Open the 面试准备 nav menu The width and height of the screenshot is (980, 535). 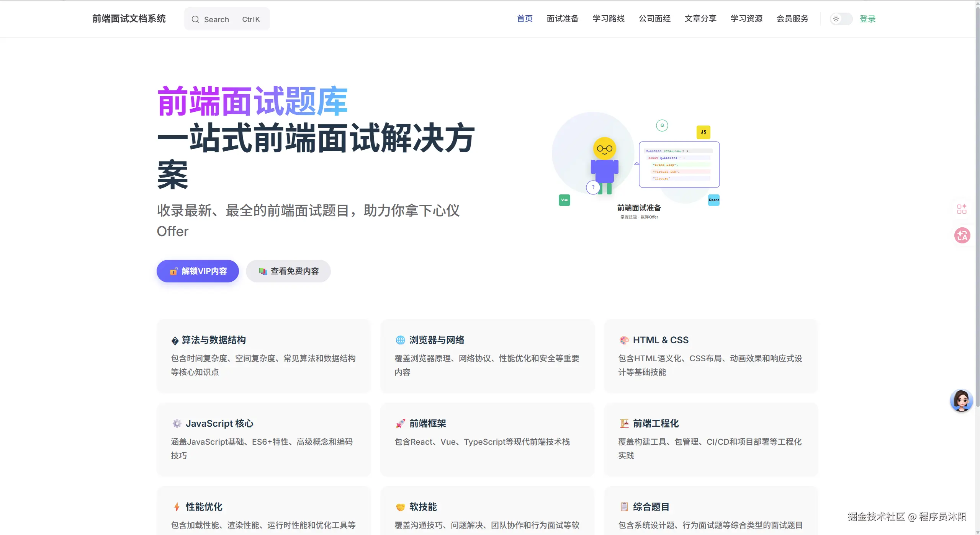562,19
